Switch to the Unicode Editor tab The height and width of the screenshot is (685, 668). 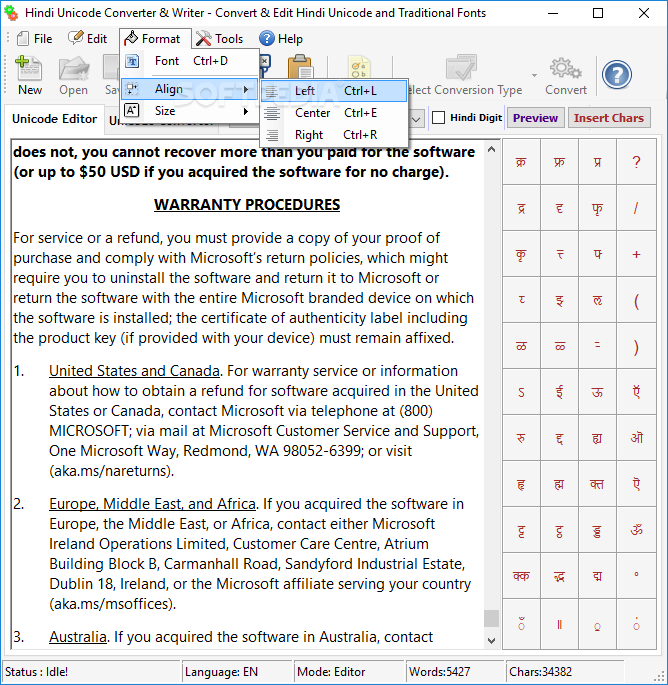click(54, 119)
